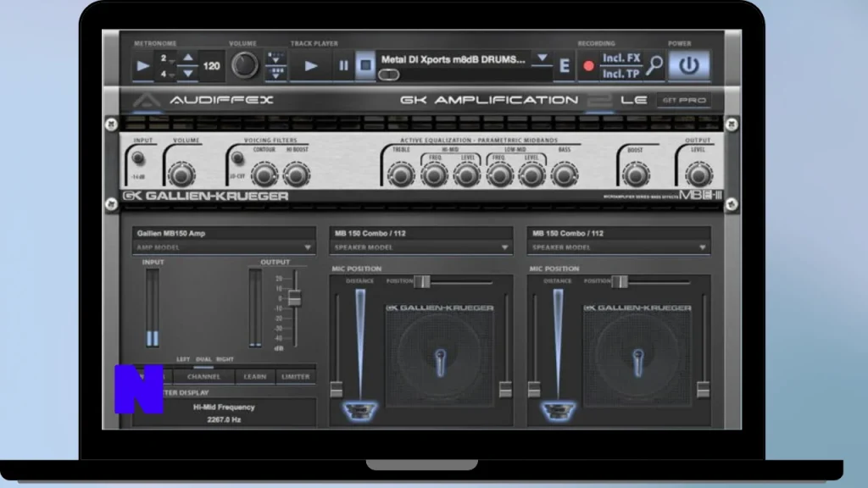The width and height of the screenshot is (868, 488).
Task: Click the 'Hi-Mid Frequency' parameter text
Action: coord(224,408)
